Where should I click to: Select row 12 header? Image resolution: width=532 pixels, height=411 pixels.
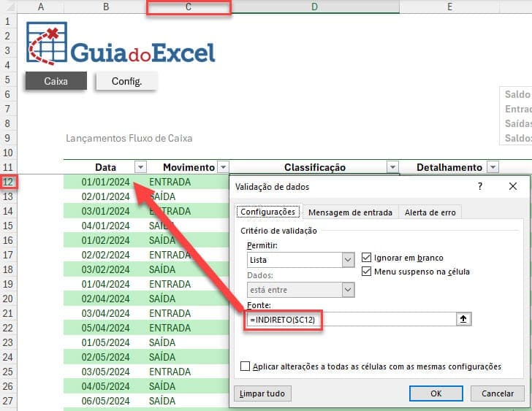[x=8, y=182]
